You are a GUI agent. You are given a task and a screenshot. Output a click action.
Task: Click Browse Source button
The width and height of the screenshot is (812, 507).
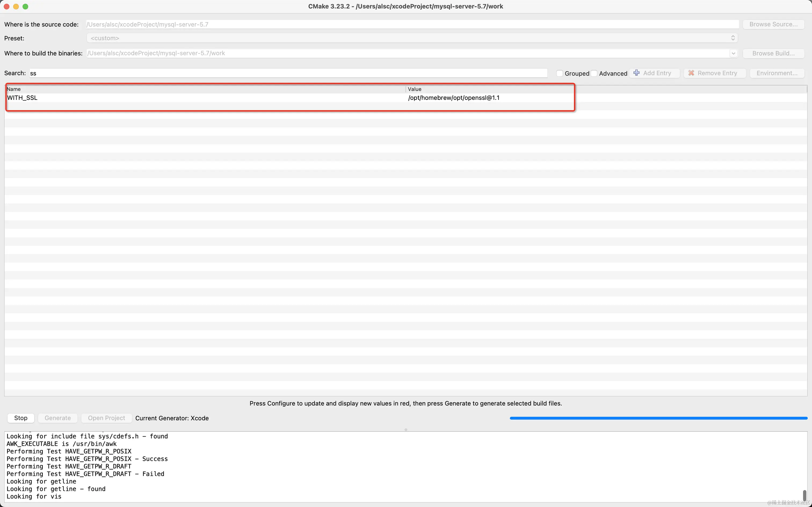click(x=773, y=24)
